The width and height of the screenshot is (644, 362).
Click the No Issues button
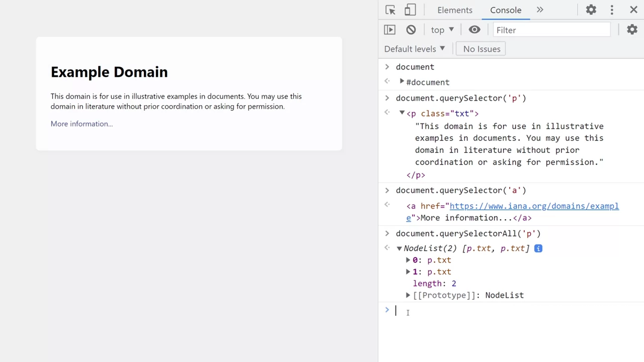(x=481, y=49)
